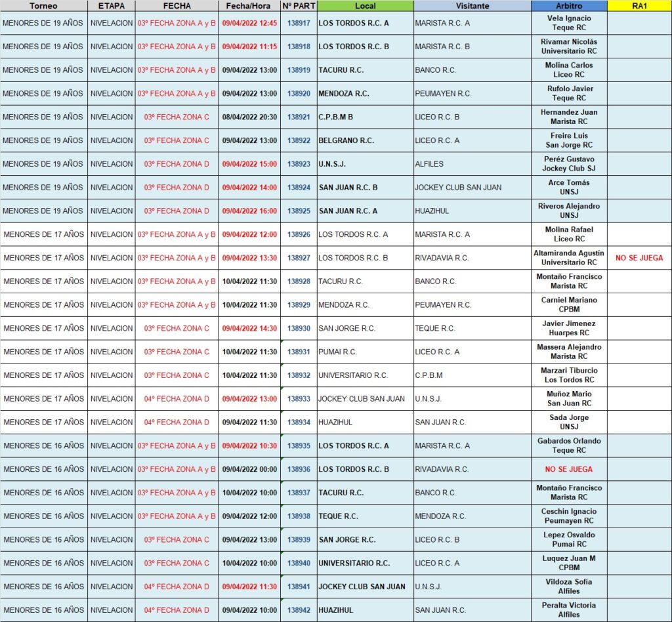
Task: Select the ETAPA column header
Action: point(111,6)
